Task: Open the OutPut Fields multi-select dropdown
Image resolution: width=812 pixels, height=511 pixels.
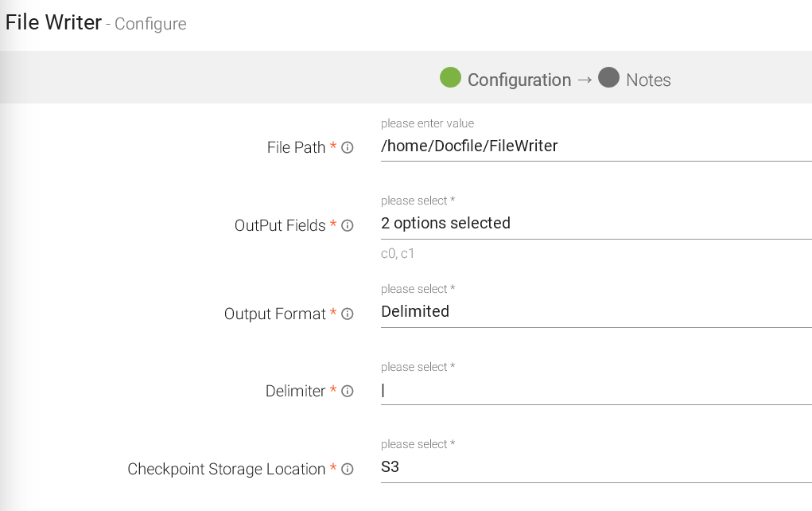Action: point(596,224)
